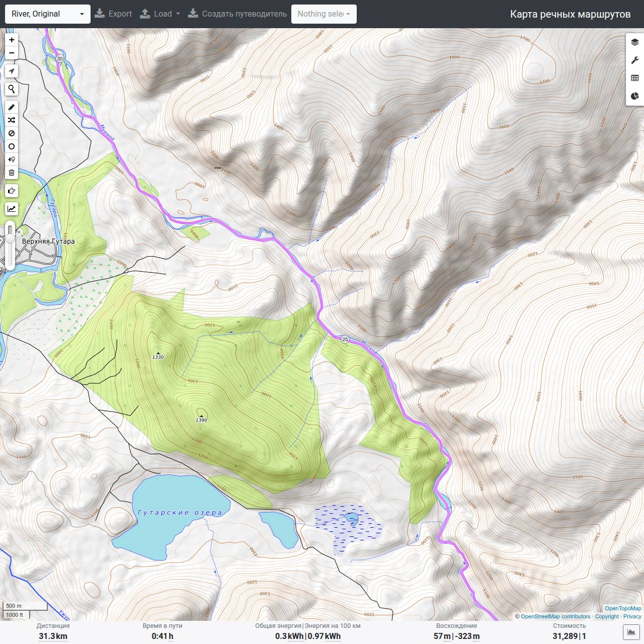The image size is (644, 644).
Task: Open the elevation chart tool in left toolbar
Action: pyautogui.click(x=12, y=209)
